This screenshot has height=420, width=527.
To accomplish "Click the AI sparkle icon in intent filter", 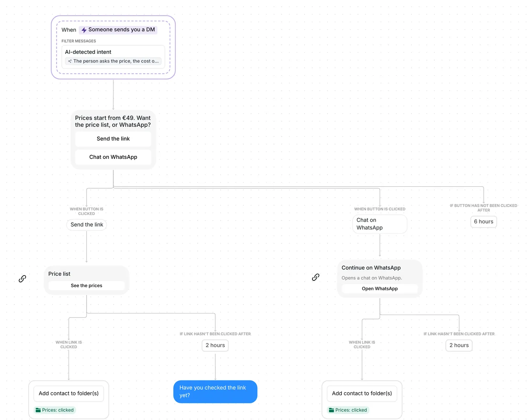I will point(70,61).
